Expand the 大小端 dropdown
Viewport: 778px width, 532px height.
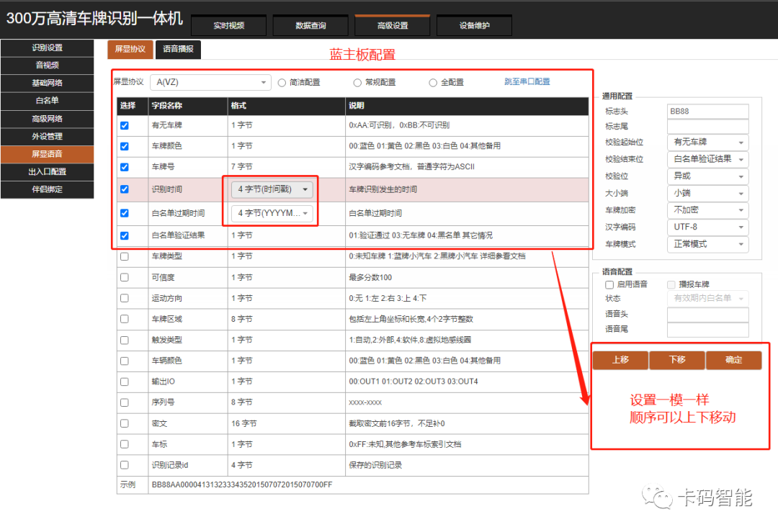click(707, 194)
